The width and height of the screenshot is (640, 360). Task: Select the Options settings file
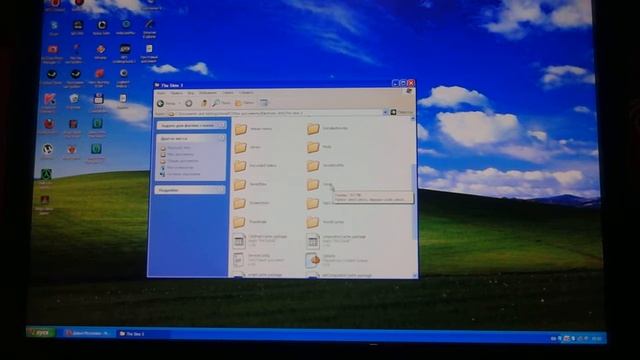(337, 260)
